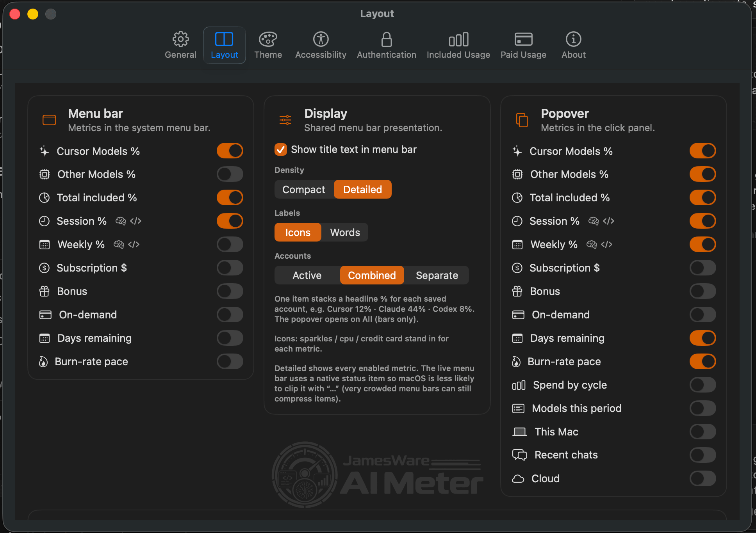This screenshot has width=756, height=533.
Task: Click gift icon beside Menu bar Bonus
Action: pos(45,291)
